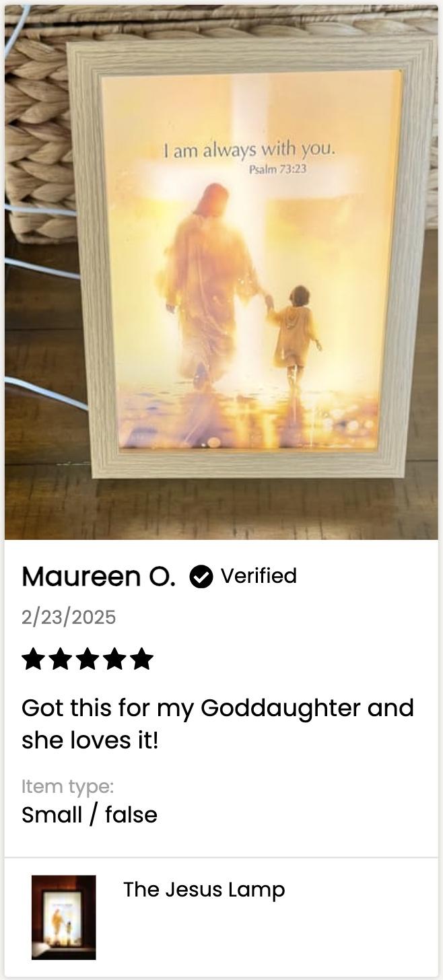The height and width of the screenshot is (980, 443).
Task: Click the third rating star
Action: point(88,659)
